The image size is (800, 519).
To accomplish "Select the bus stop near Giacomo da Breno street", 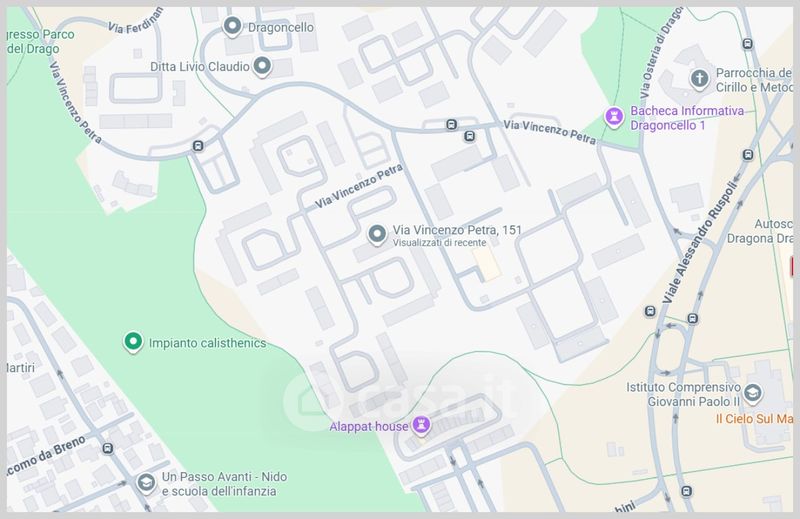I will tap(108, 448).
